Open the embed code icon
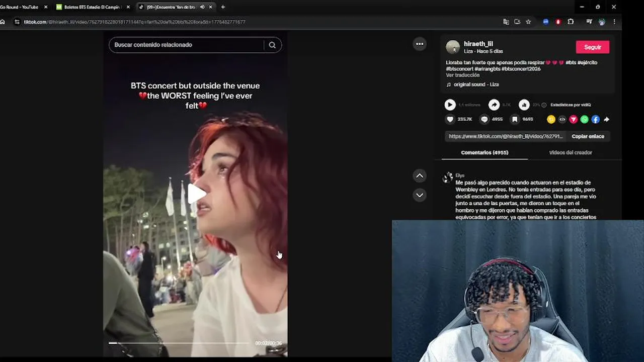Screen dimensions: 644x362 pyautogui.click(x=562, y=119)
